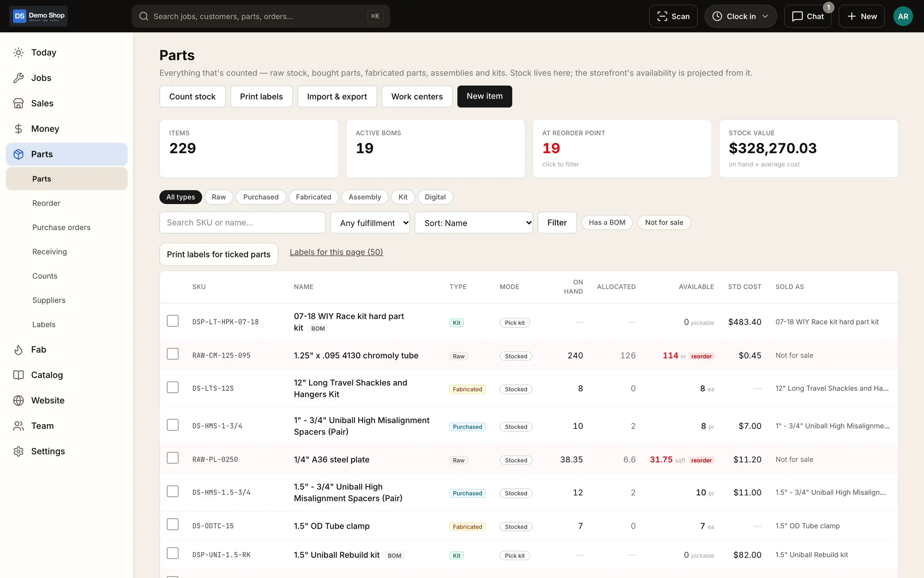Screen dimensions: 924x578
Task: Tick checkbox for RAW-CM-125-095
Action: tap(172, 354)
